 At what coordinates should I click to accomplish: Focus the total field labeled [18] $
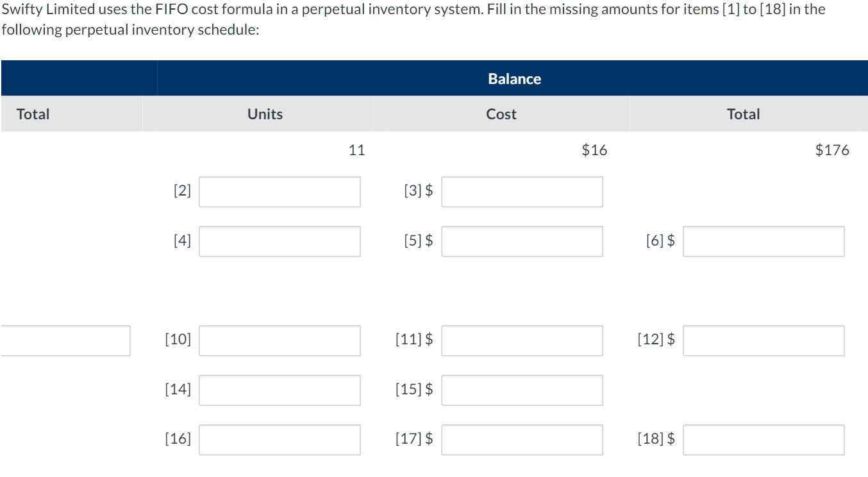764,440
